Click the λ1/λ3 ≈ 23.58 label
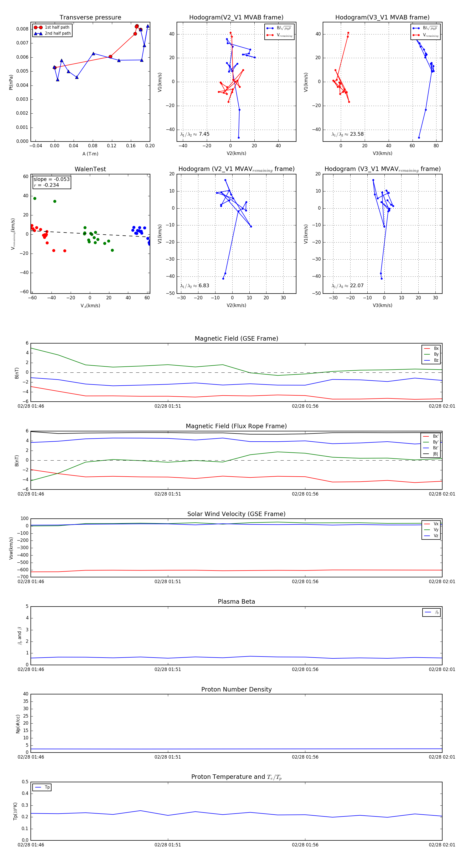This screenshot has height=868, width=473. (x=347, y=134)
